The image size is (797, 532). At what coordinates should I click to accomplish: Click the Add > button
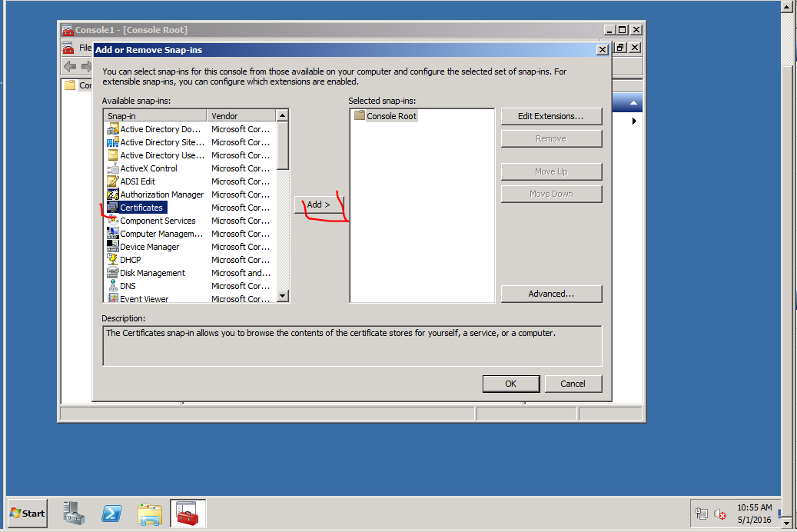pyautogui.click(x=319, y=204)
